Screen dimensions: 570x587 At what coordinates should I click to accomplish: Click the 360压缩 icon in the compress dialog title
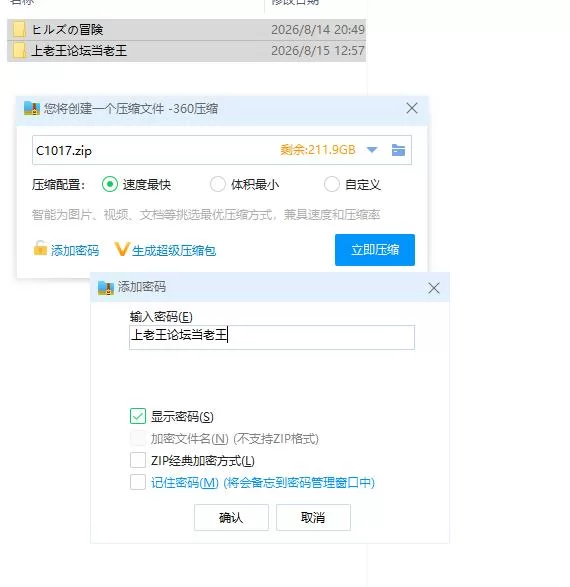[x=32, y=108]
